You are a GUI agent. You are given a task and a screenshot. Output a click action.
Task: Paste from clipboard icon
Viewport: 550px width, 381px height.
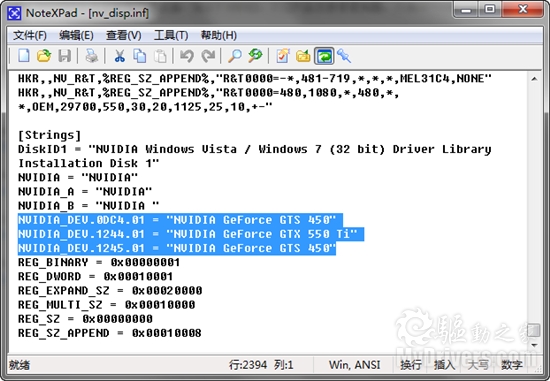pyautogui.click(x=160, y=56)
